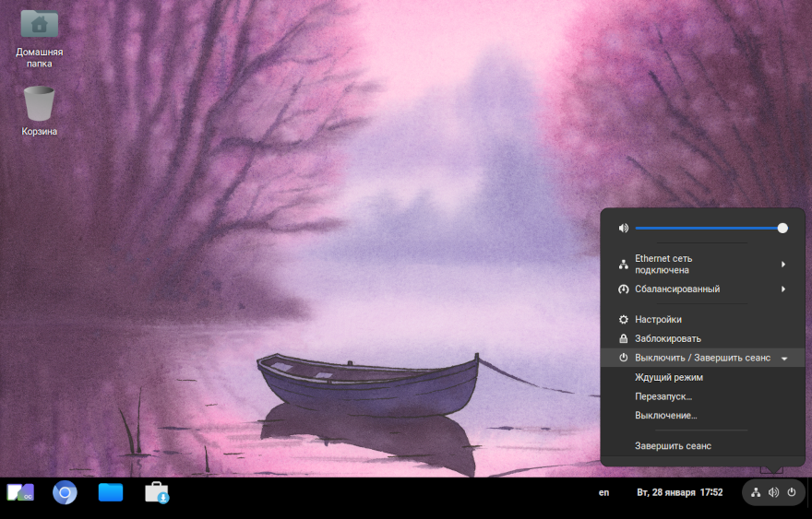Open the file manager from the taskbar
Image resolution: width=812 pixels, height=519 pixels.
tap(111, 493)
